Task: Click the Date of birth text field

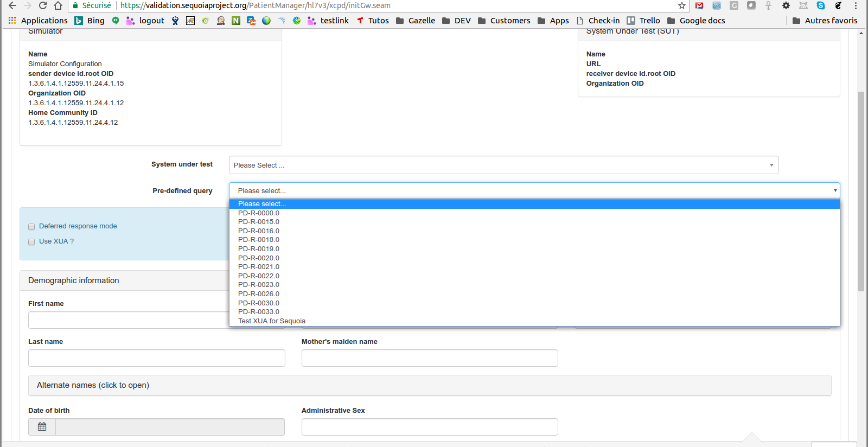Action: click(x=170, y=427)
